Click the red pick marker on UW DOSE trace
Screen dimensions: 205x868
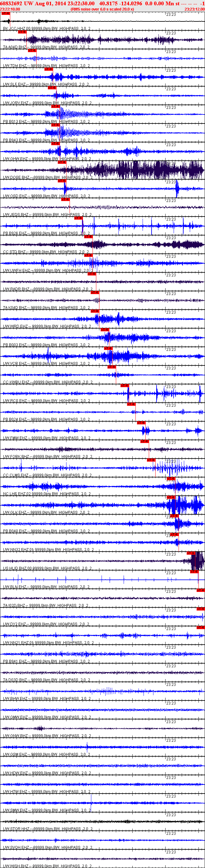coord(62,162)
